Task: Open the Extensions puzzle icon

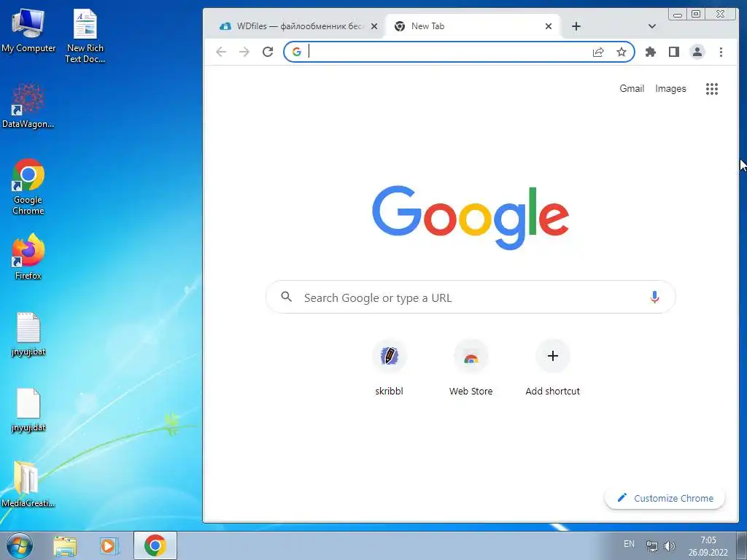Action: coord(650,52)
